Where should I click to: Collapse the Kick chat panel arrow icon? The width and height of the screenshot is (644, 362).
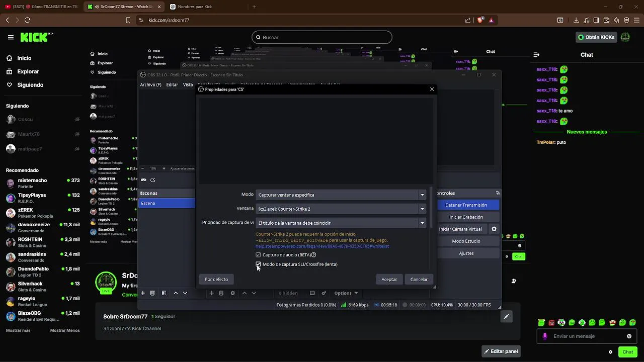(536, 55)
